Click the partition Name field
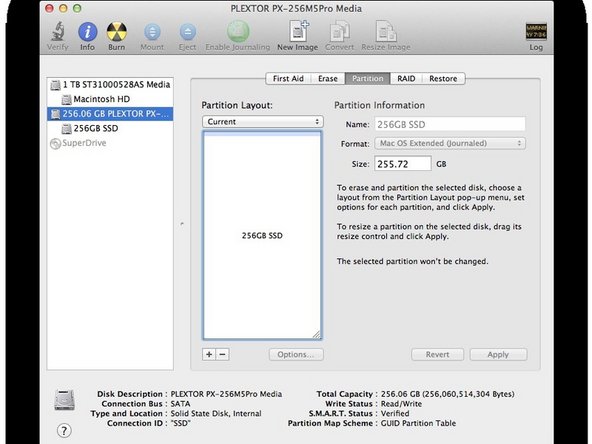Viewport: 592px width, 444px height. tap(450, 124)
